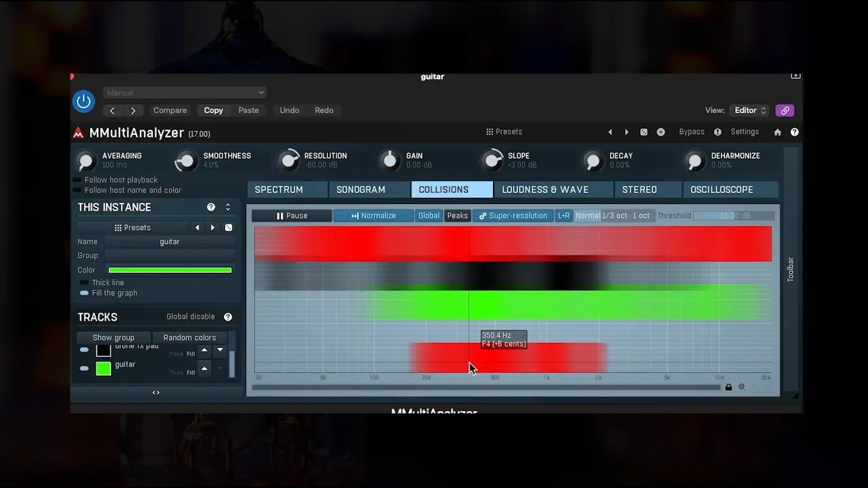Viewport: 868px width, 488px height.
Task: Move guitar track up
Action: (x=204, y=369)
